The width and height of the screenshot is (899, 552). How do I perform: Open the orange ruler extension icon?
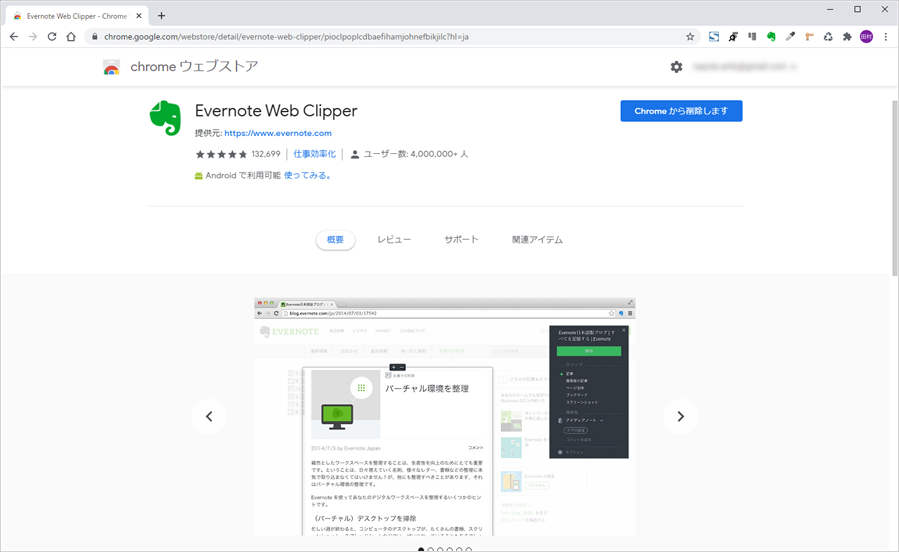tap(809, 37)
